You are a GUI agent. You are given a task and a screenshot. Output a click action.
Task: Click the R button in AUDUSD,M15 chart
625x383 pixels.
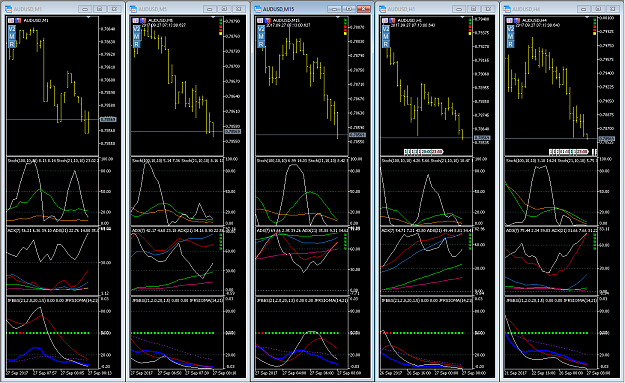tap(261, 44)
